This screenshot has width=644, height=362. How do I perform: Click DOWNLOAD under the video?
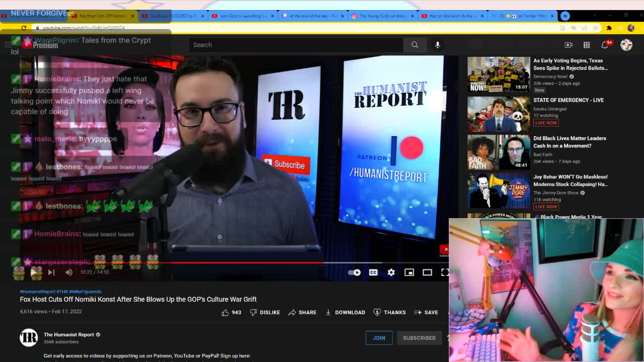click(x=345, y=313)
